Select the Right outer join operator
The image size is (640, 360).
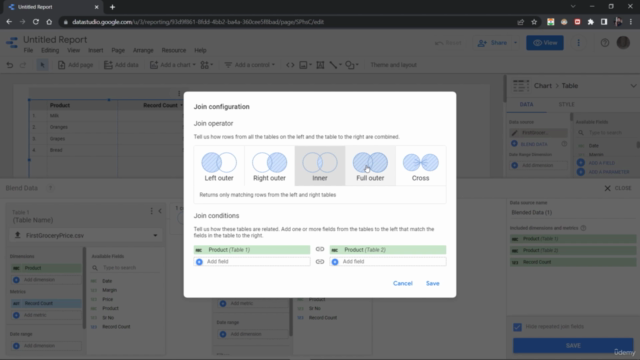point(269,166)
